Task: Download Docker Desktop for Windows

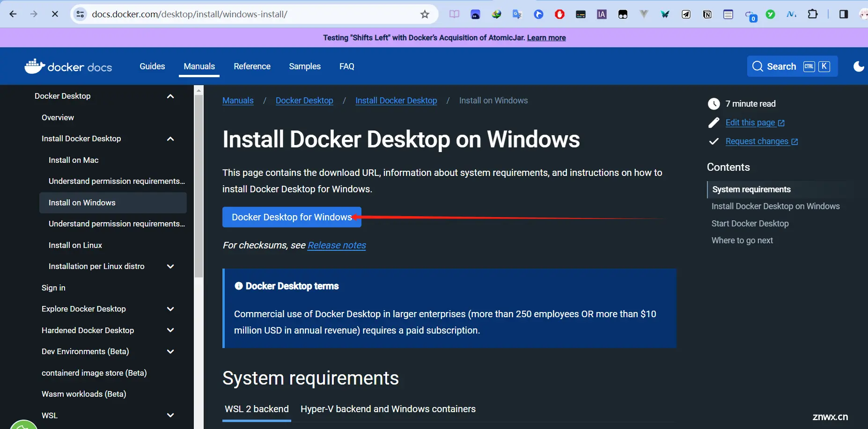Action: click(x=292, y=217)
